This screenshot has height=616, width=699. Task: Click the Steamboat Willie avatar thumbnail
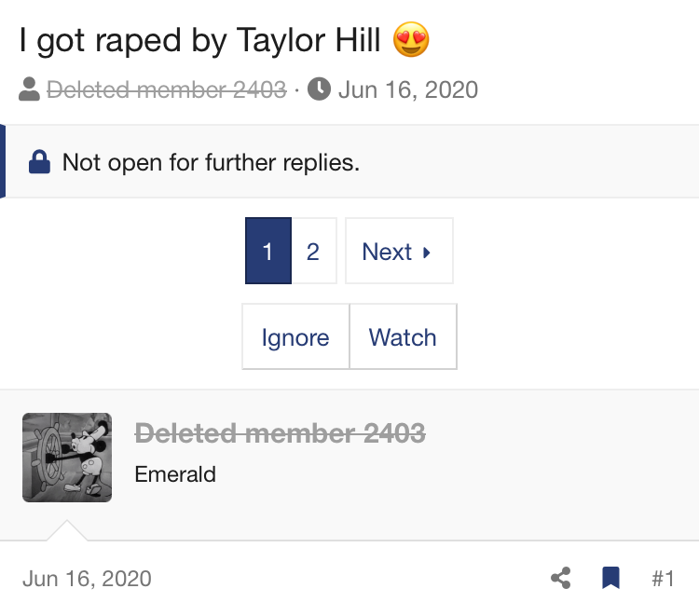(67, 458)
